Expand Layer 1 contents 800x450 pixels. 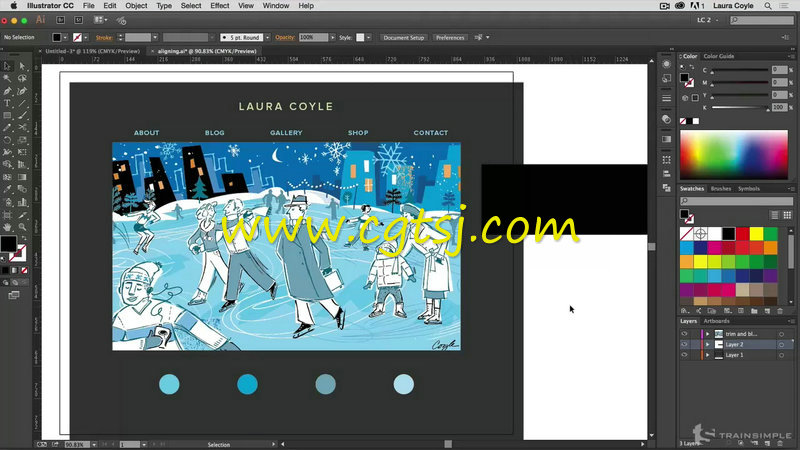(708, 355)
